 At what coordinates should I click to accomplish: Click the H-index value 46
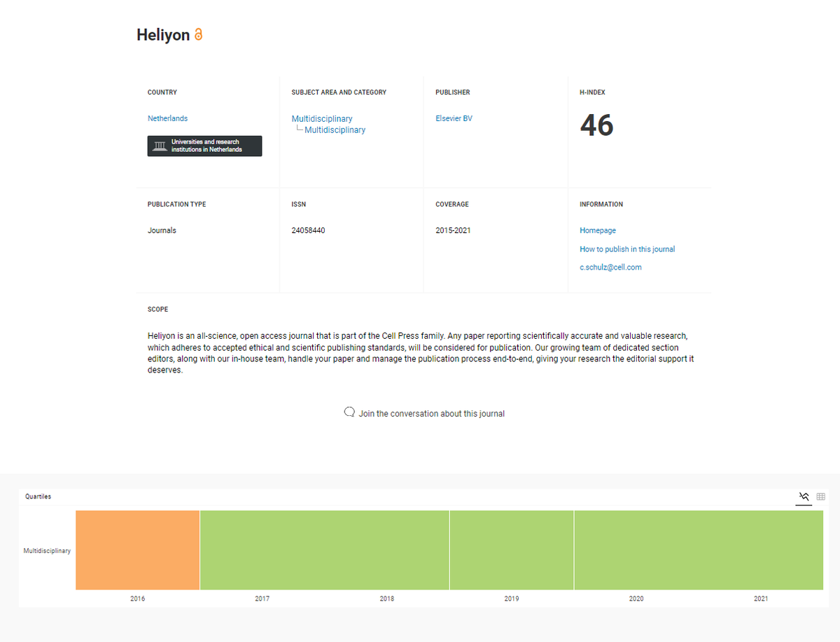coord(596,125)
